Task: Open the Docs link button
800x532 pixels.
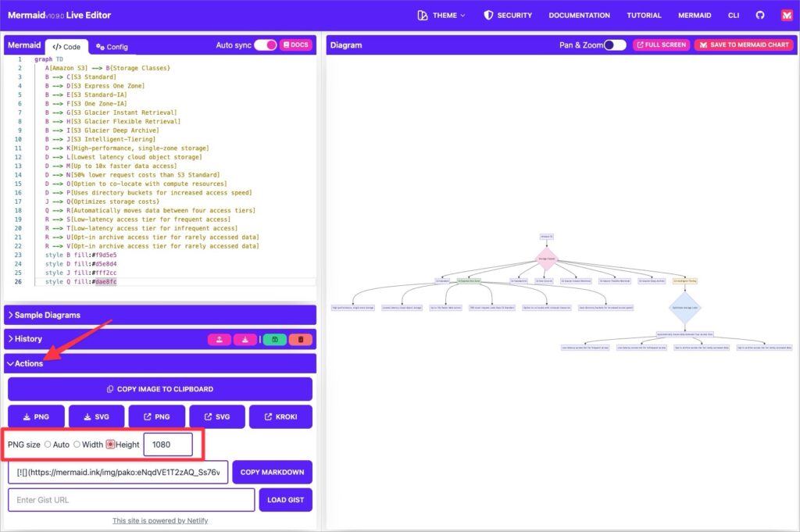Action: click(296, 45)
